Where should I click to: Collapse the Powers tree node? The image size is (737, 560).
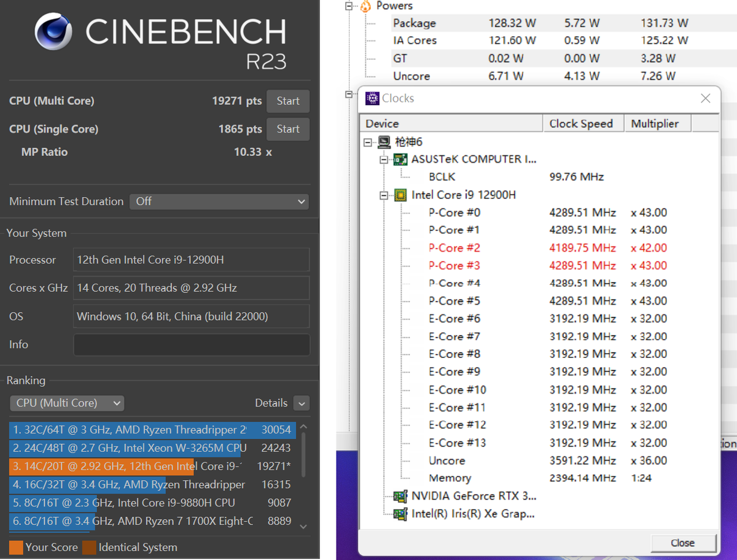349,6
